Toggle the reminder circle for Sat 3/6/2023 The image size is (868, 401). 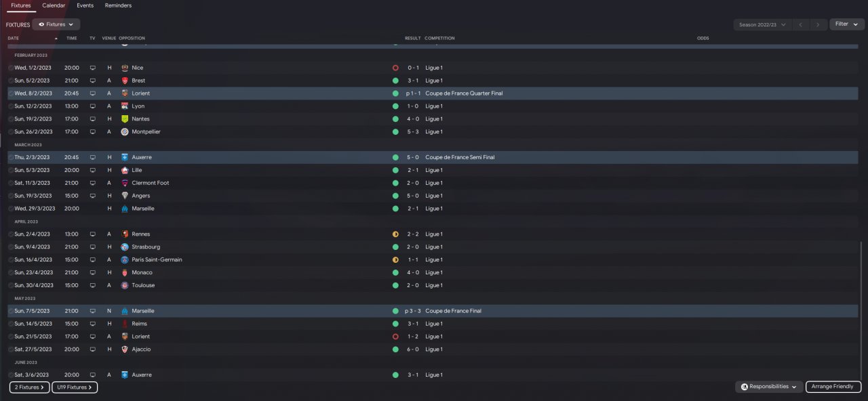coord(11,375)
